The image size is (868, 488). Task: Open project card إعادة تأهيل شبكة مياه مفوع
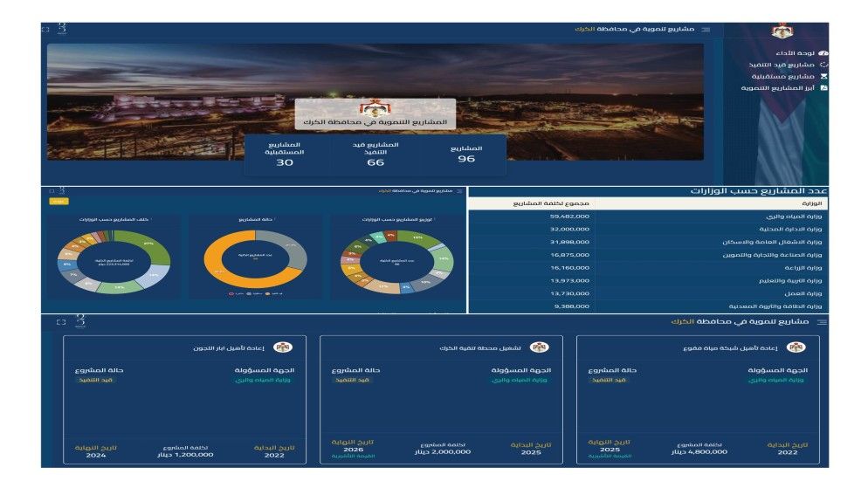[x=698, y=400]
